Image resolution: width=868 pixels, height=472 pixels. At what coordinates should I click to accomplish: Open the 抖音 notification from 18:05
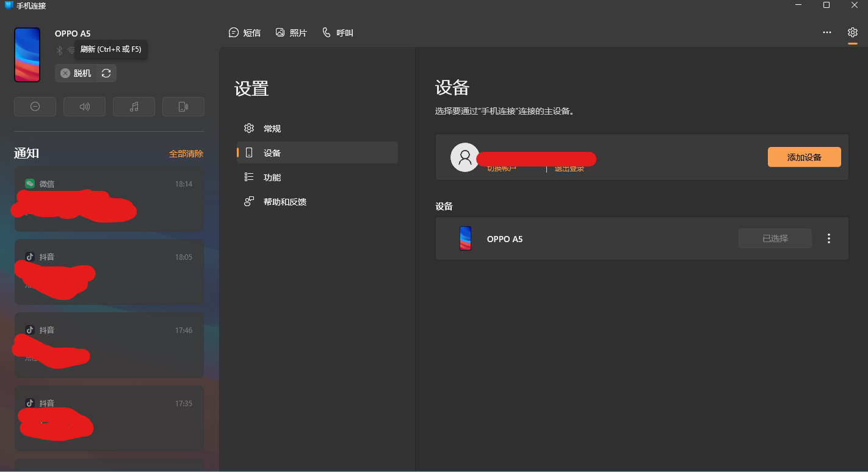point(109,272)
